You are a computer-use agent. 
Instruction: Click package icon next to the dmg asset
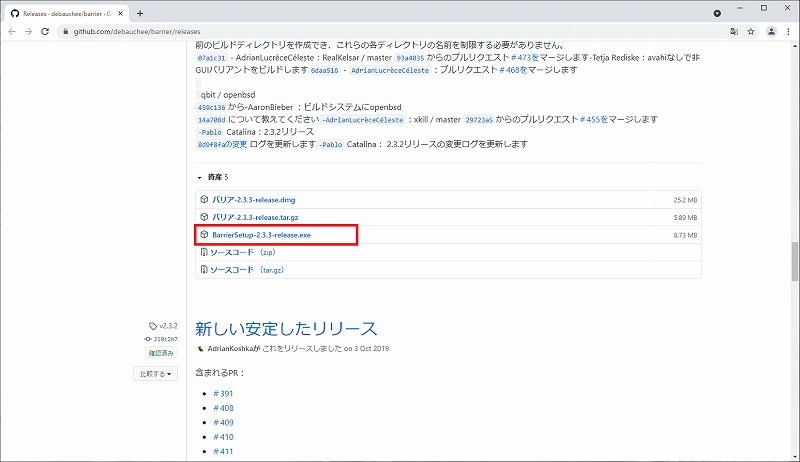click(x=204, y=199)
